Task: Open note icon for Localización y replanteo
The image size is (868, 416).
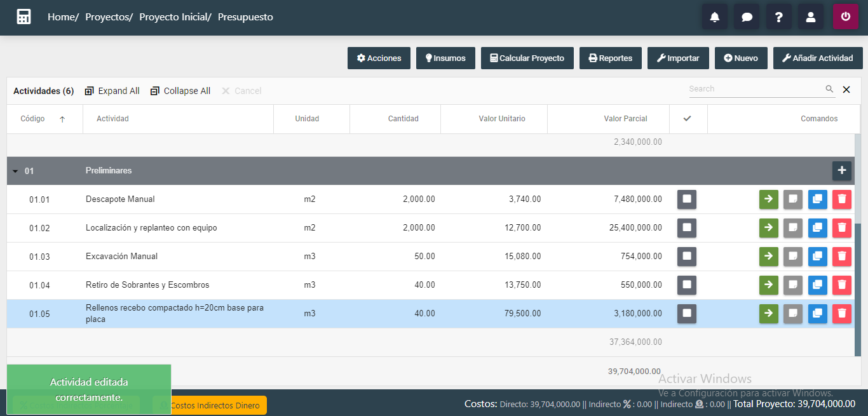Action: click(793, 228)
